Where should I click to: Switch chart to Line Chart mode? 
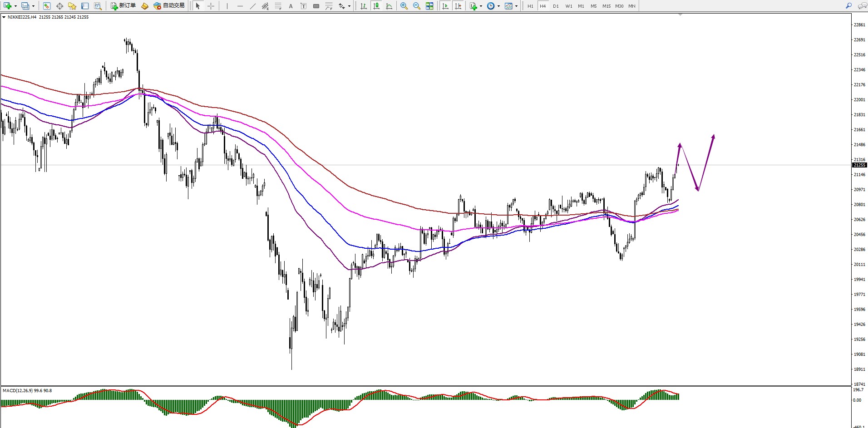coord(389,6)
